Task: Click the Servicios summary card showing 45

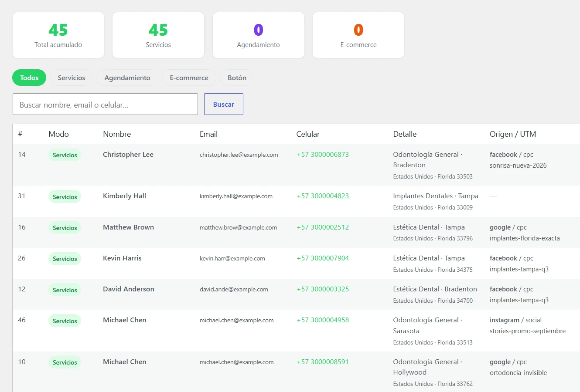Action: click(x=158, y=35)
